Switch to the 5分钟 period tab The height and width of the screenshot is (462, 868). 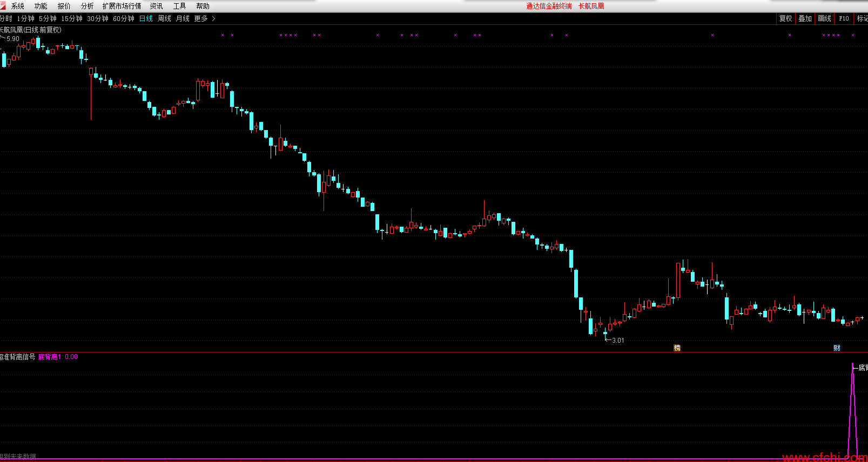[48, 18]
